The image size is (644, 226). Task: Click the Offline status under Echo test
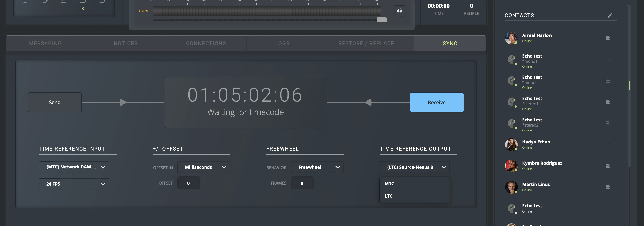[x=527, y=211]
